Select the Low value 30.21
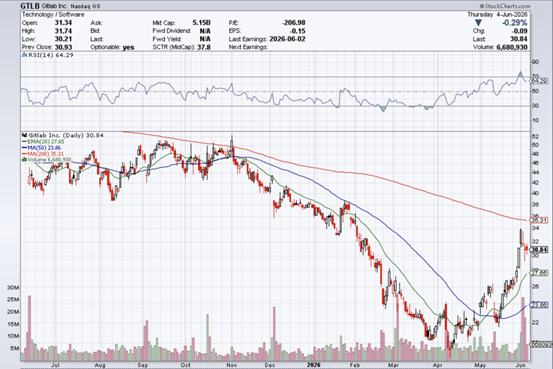Screen dimensions: 553x369 pos(63,39)
